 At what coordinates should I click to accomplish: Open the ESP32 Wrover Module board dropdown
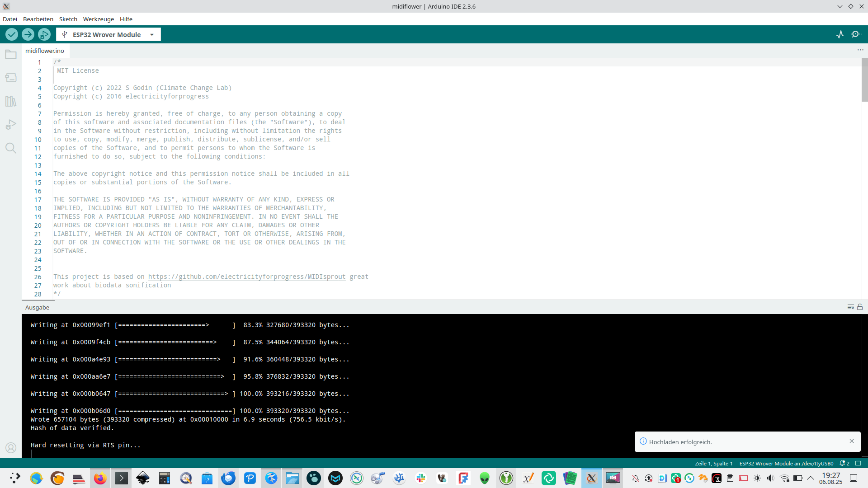tap(108, 34)
